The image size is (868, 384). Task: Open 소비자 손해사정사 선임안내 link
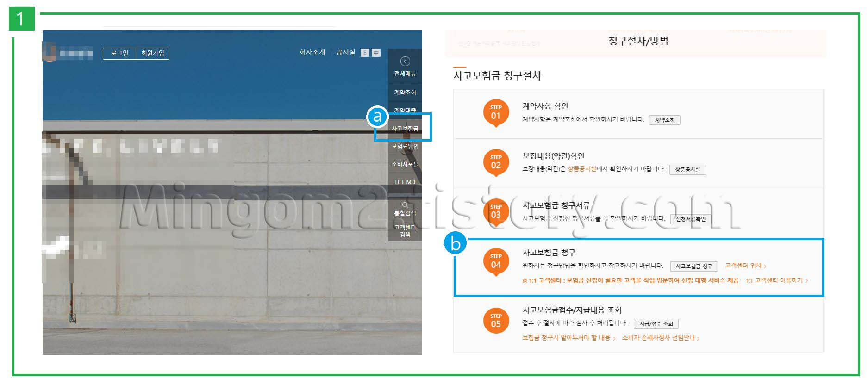(661, 338)
